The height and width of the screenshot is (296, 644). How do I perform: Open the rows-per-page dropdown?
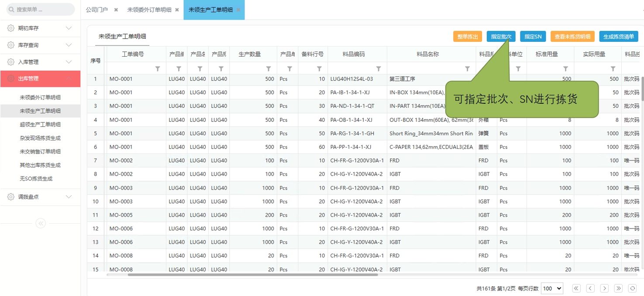click(x=552, y=288)
